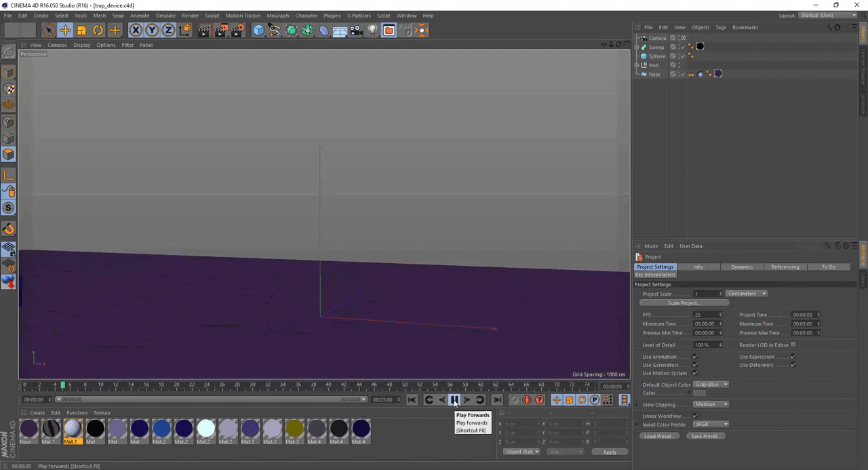This screenshot has height=470, width=868.
Task: Switch to the Referencing tab
Action: pos(785,267)
